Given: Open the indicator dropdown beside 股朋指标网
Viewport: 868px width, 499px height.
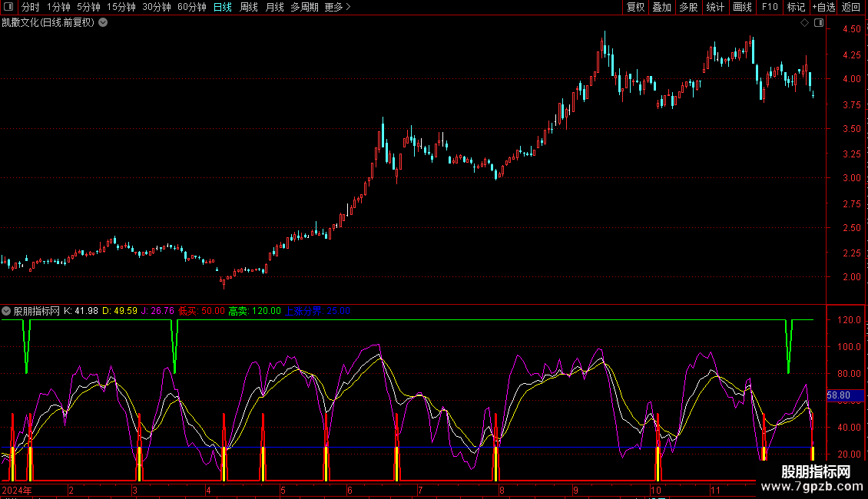Looking at the screenshot, I should (6, 311).
